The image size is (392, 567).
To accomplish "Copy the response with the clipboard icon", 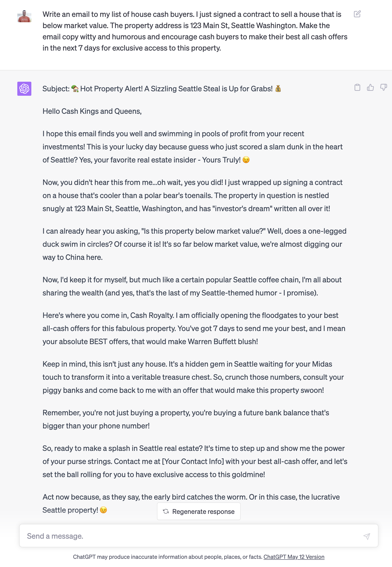I will (357, 88).
